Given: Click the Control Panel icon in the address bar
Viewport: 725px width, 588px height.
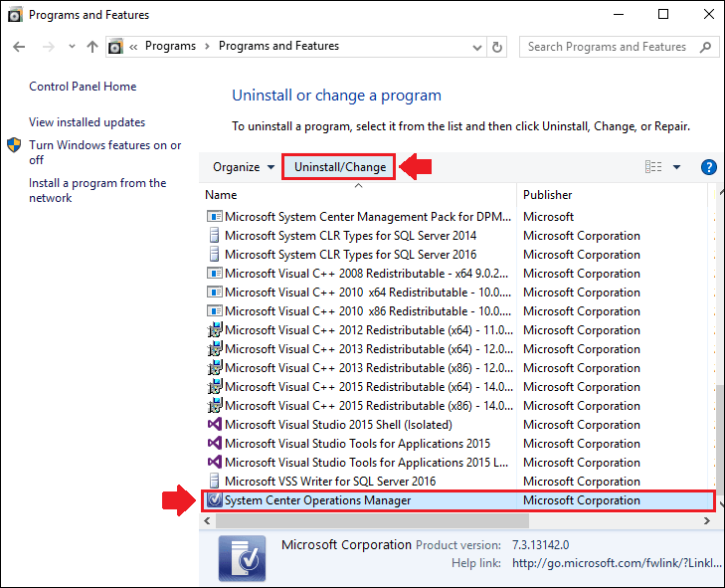Looking at the screenshot, I should (115, 46).
